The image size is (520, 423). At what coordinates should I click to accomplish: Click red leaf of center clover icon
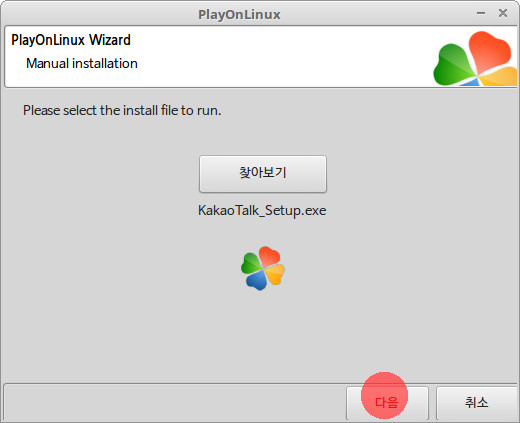pos(269,256)
